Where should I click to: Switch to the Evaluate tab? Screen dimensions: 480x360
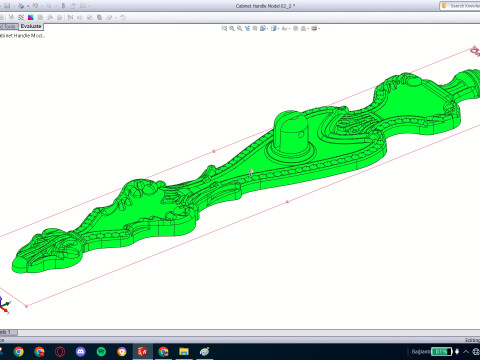(x=31, y=26)
